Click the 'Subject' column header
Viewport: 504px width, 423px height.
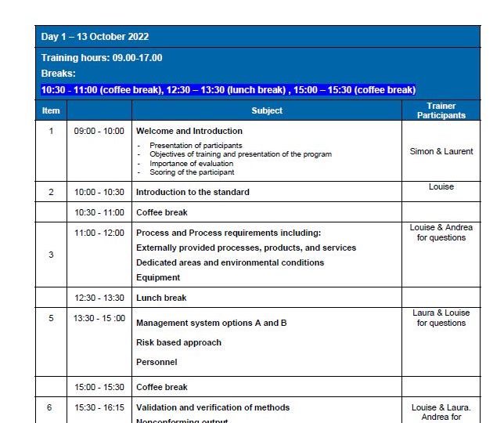pos(267,110)
